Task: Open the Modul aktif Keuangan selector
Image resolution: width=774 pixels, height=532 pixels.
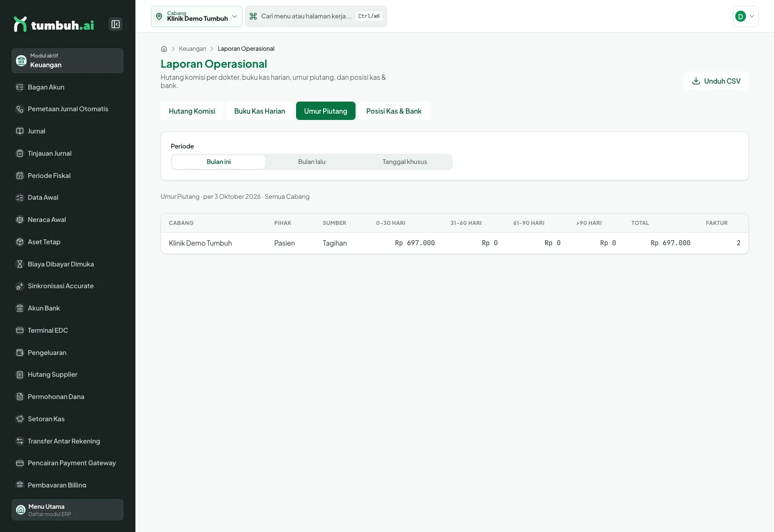Action: tap(67, 60)
